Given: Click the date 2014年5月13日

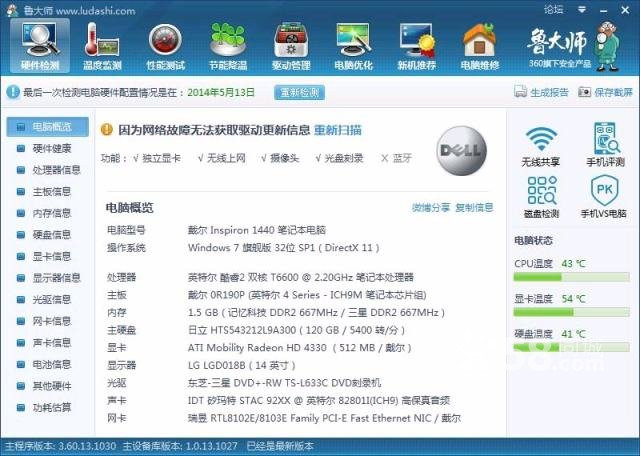Looking at the screenshot, I should (x=221, y=92).
